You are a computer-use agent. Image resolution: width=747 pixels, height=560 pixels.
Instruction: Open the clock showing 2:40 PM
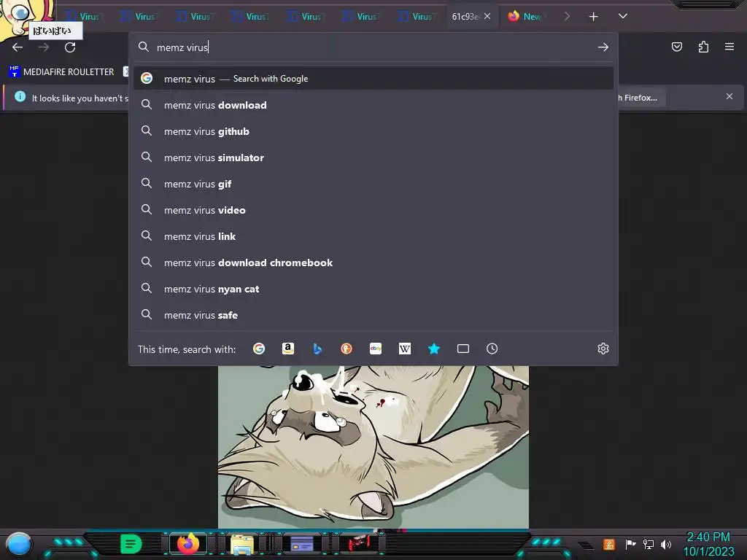tap(708, 544)
